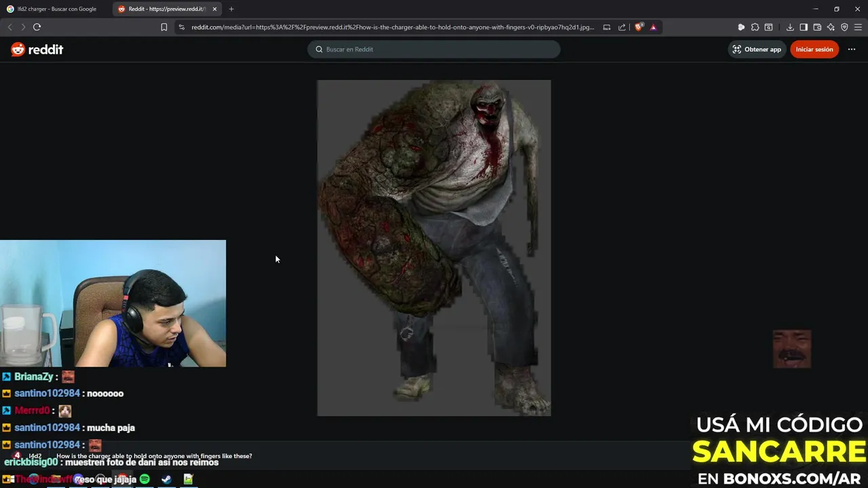Screen dimensions: 868x488
Task: Click Iniciar sesión button
Action: tap(814, 49)
